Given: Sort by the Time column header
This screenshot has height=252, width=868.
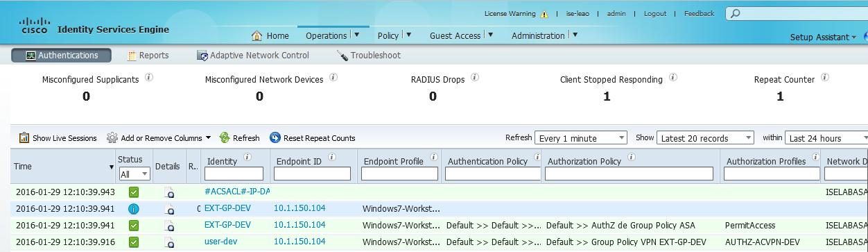Looking at the screenshot, I should pos(62,167).
